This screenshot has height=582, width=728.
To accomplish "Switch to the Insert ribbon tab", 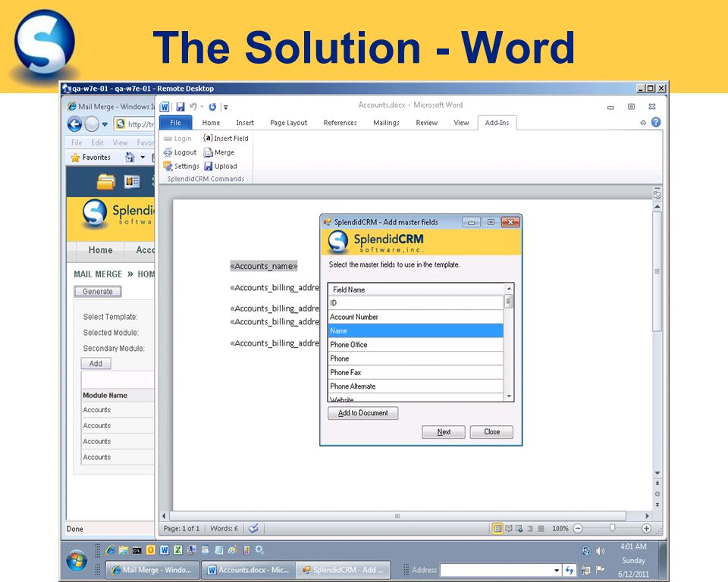I will (x=245, y=123).
